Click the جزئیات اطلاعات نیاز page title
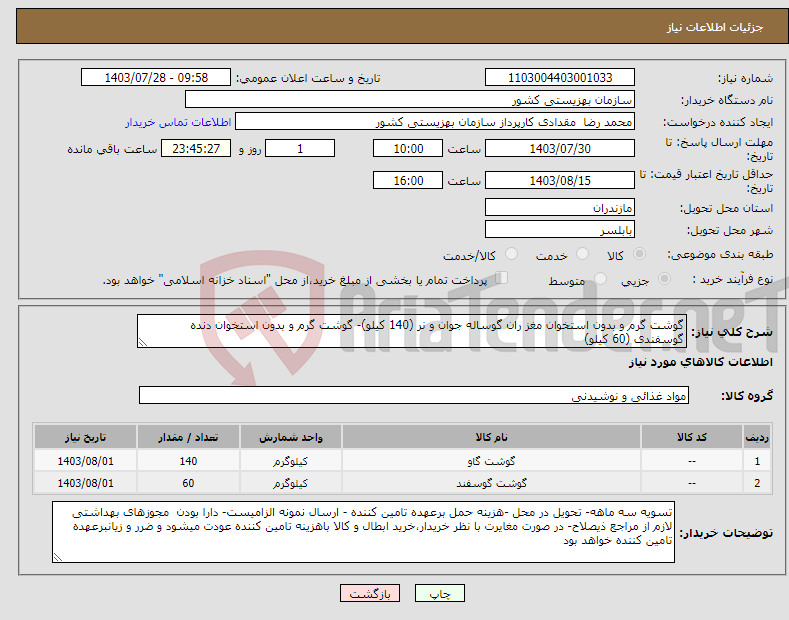Image resolution: width=789 pixels, height=620 pixels. (715, 27)
